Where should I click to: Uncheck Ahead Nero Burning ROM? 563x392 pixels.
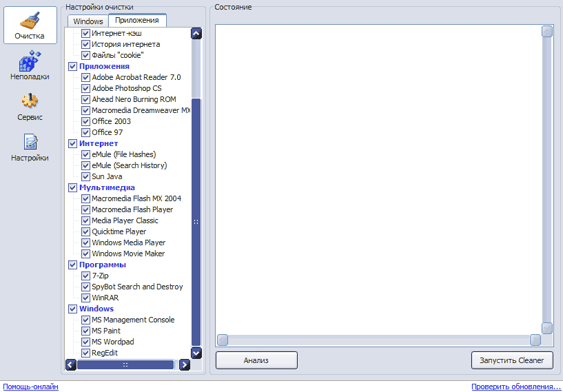pos(85,99)
